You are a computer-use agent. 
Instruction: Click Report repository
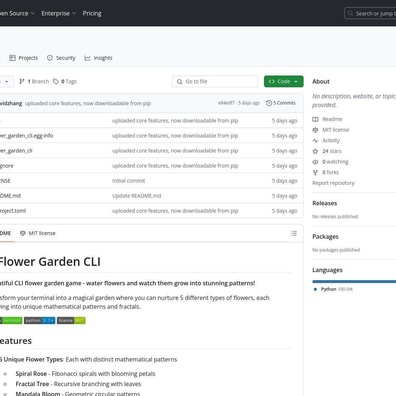click(333, 183)
